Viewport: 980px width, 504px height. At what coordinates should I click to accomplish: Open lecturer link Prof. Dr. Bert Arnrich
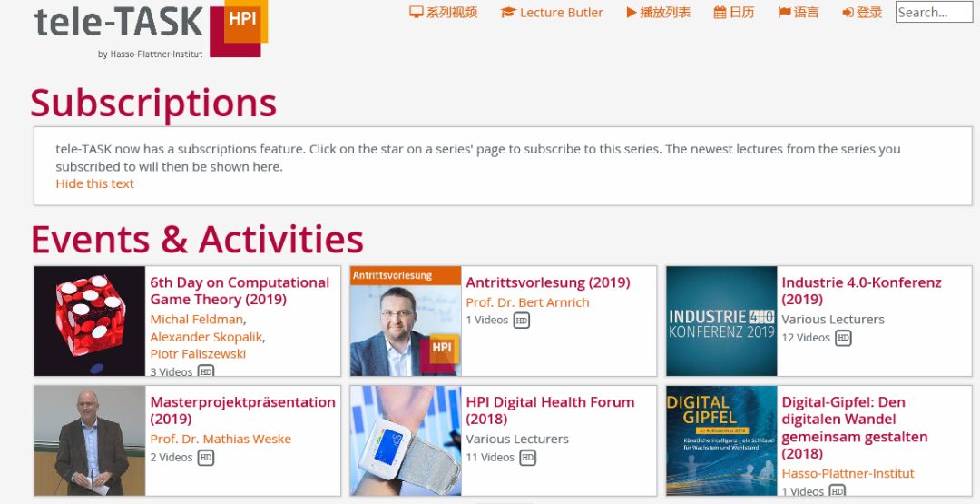[527, 302]
